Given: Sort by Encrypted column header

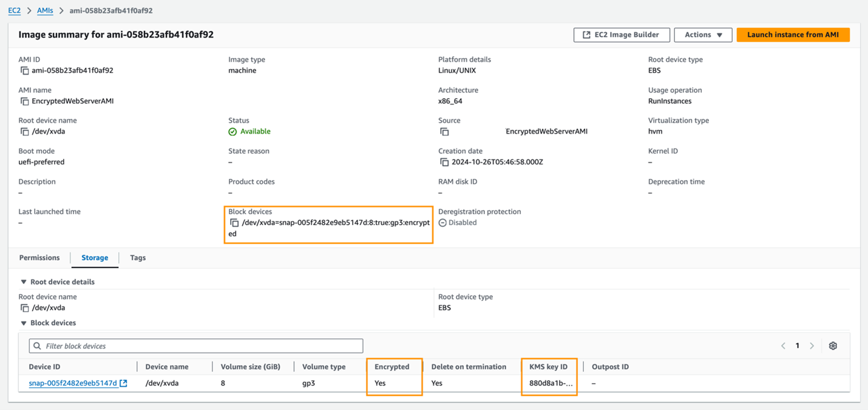Looking at the screenshot, I should point(392,367).
